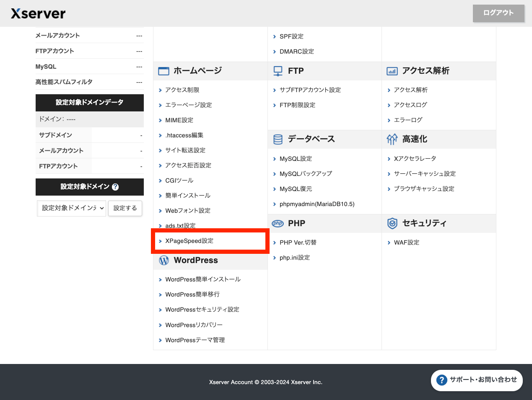Click question mark icon in support button

[441, 380]
